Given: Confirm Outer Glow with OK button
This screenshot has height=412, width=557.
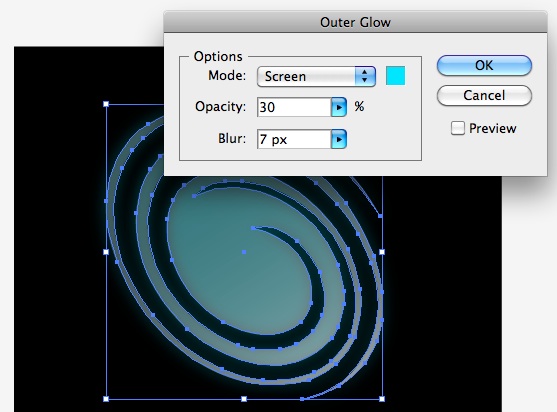Looking at the screenshot, I should pos(484,65).
